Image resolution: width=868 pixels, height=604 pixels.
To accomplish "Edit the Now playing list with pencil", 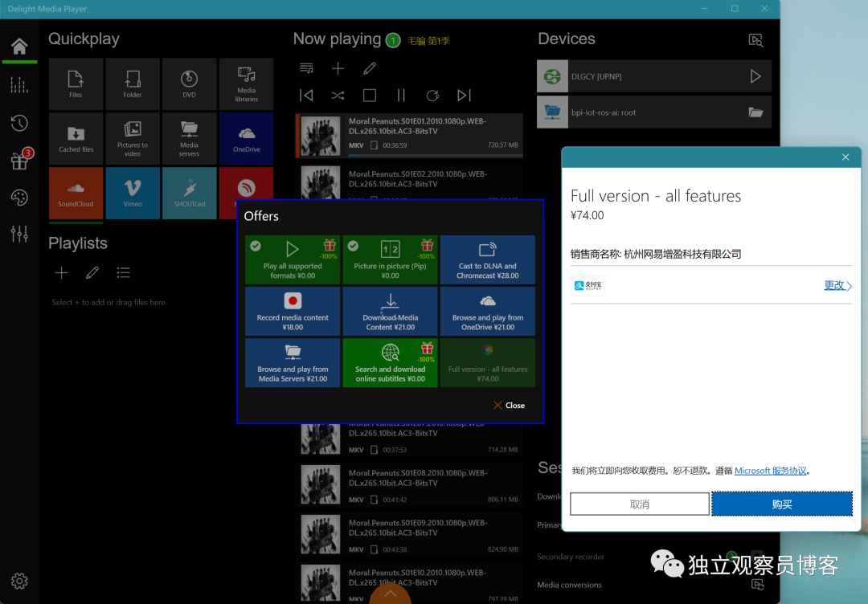I will [370, 68].
